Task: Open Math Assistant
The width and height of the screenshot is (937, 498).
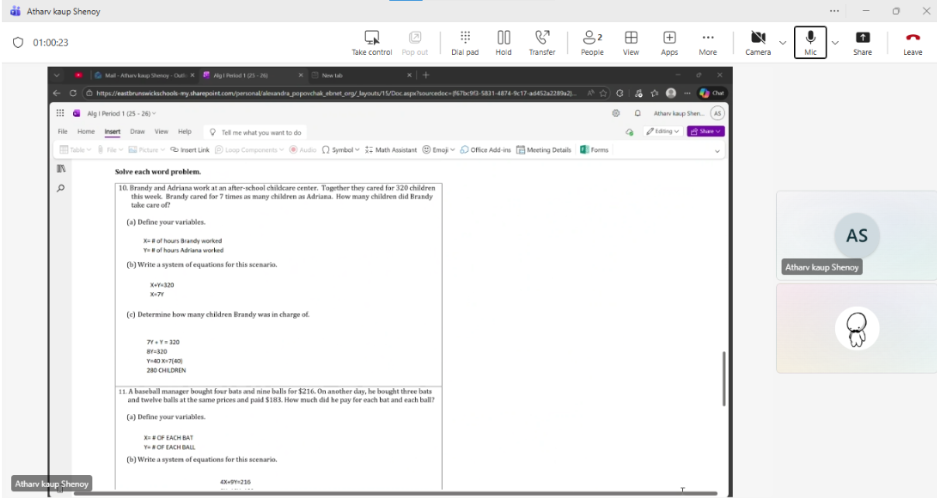Action: [x=391, y=150]
